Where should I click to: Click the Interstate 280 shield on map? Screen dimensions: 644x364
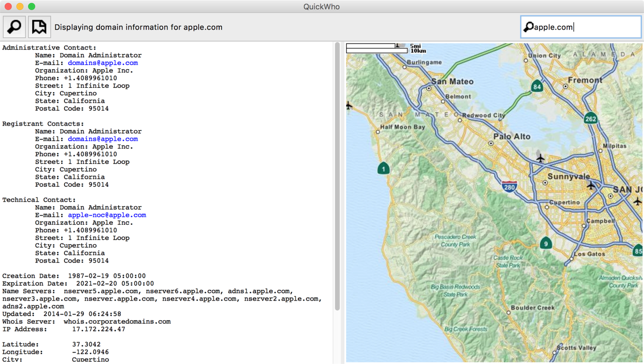tap(509, 187)
